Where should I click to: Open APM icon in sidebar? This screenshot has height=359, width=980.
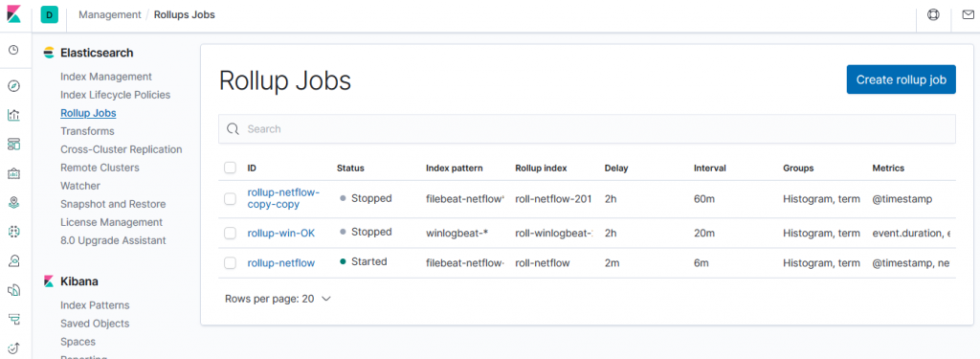13,319
